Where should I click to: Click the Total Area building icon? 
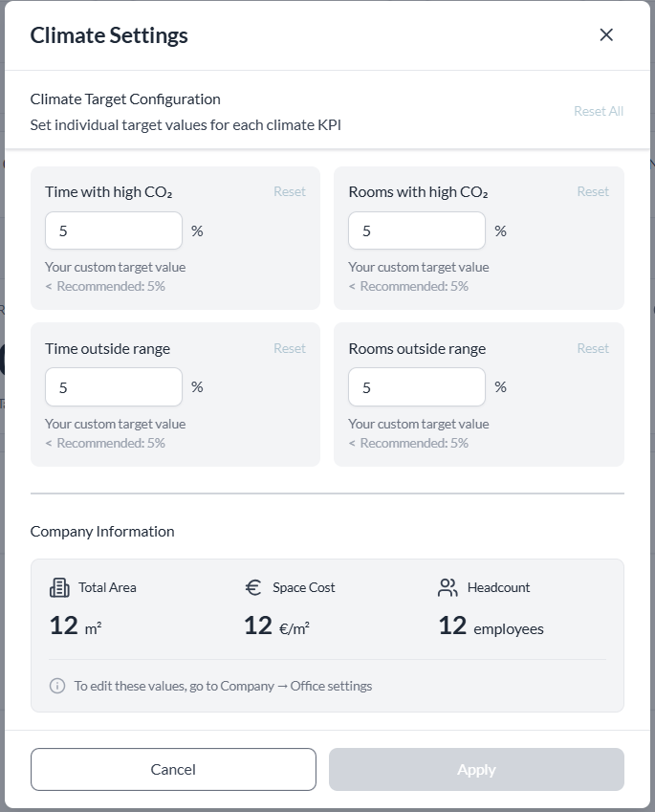59,588
